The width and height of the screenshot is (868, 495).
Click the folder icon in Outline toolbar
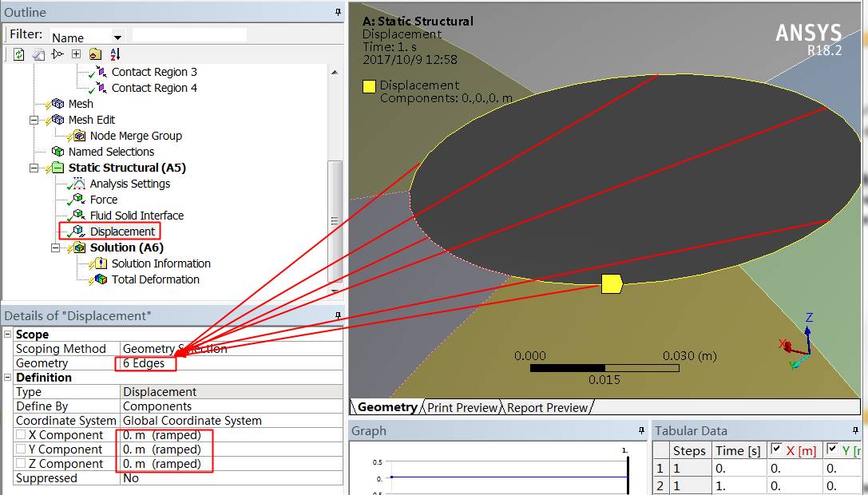coord(95,54)
